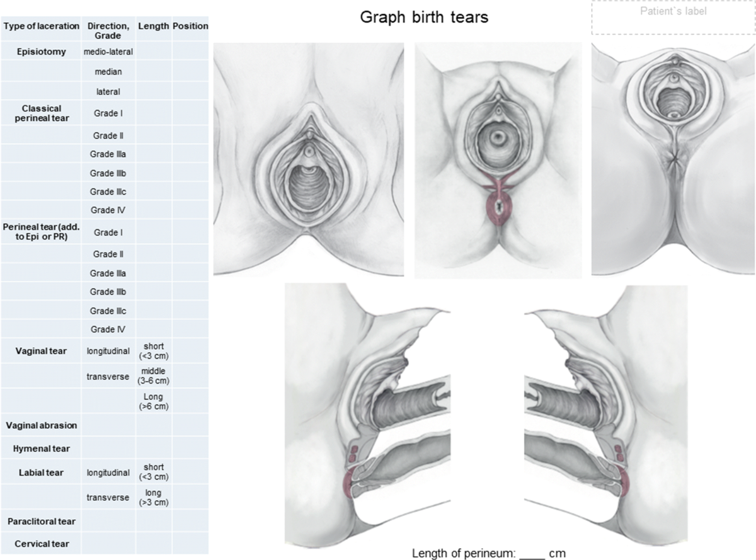The image size is (756, 560).
Task: Click the Length cell in Hymenal tear row
Action: tap(154, 449)
